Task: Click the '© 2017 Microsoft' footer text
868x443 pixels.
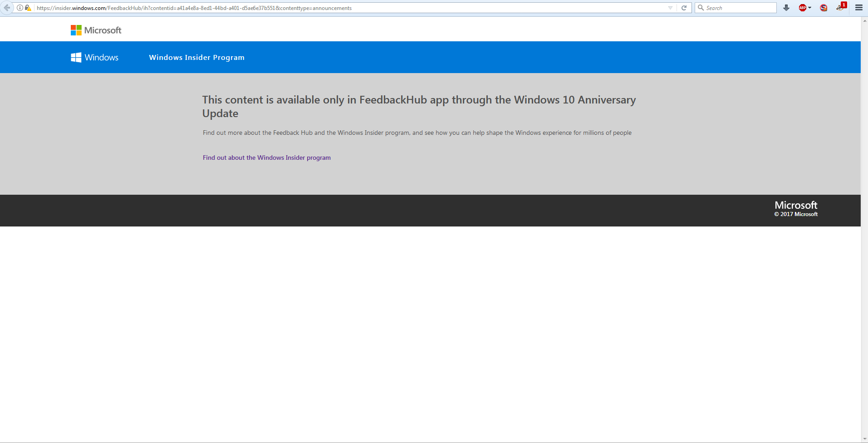Action: [796, 214]
